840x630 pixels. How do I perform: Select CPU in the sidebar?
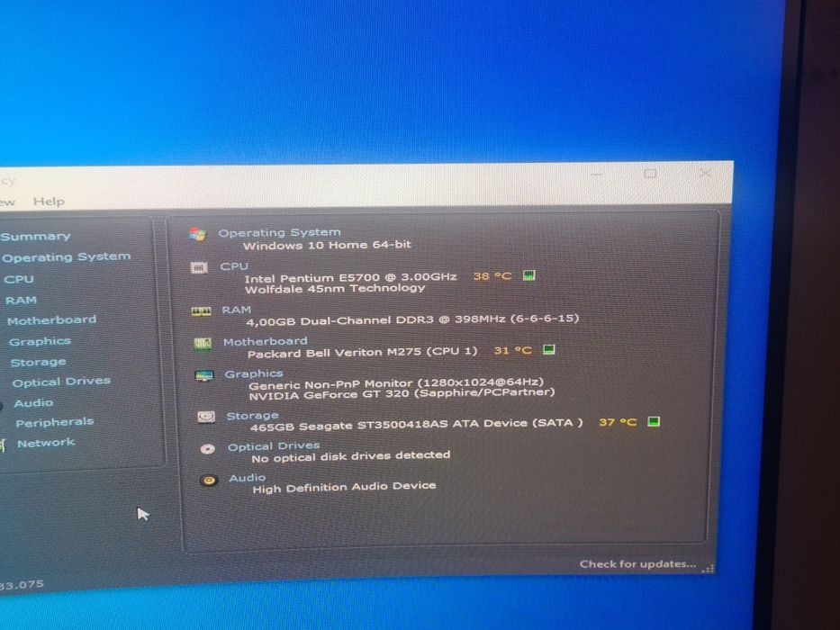coord(19,279)
